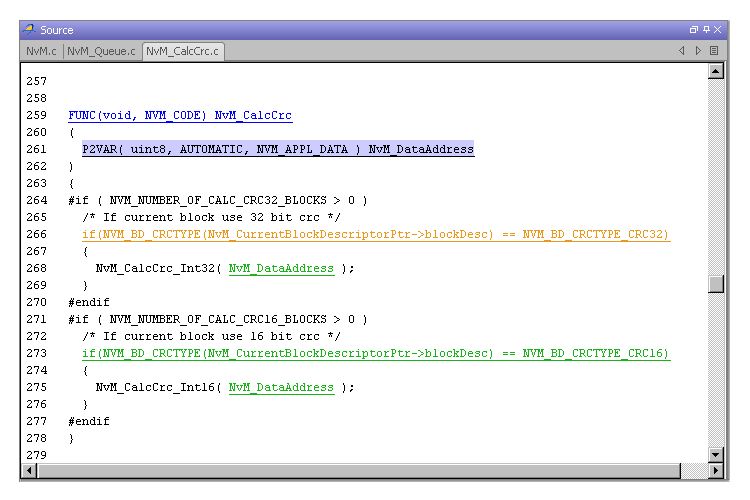Screen dimensions: 750x500
Task: Click the highlighted P2VAR NvM_DataAddress parameter
Action: 278,149
